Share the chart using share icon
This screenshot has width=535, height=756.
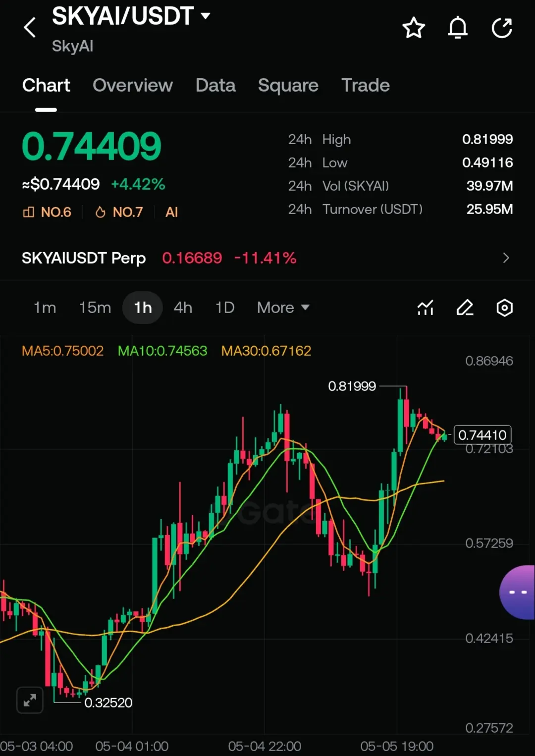pos(502,28)
